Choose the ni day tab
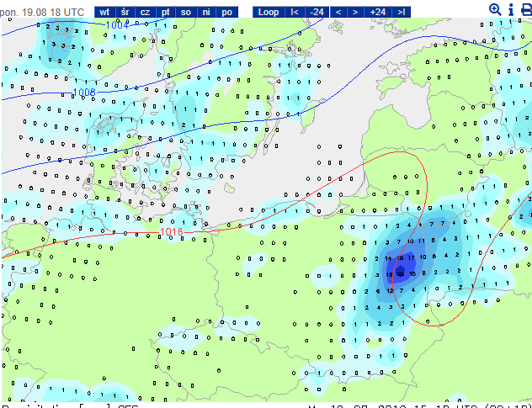The width and height of the screenshot is (532, 408). point(206,12)
